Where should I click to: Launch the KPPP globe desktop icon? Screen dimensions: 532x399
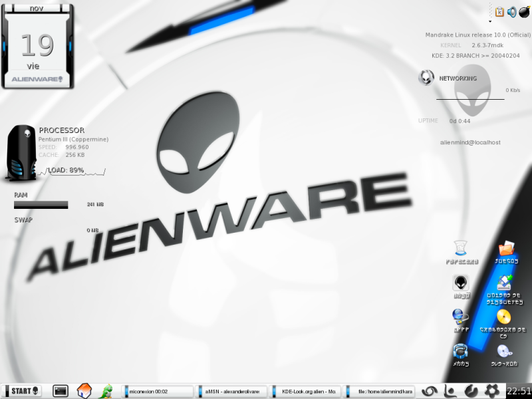[x=461, y=321]
